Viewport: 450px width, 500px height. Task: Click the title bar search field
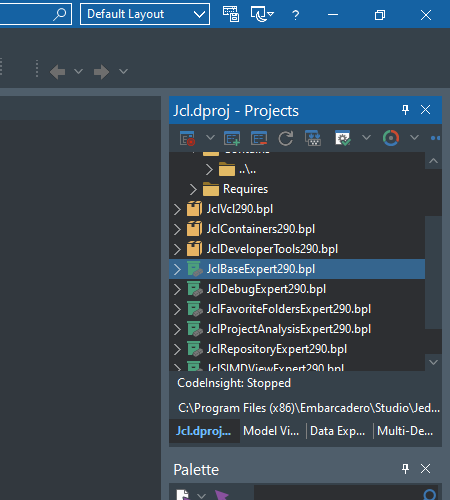[36, 14]
